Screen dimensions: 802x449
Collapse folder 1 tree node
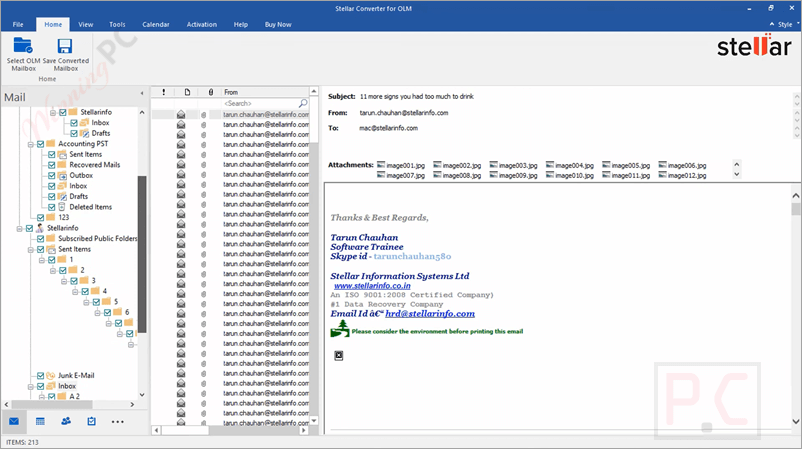42,260
